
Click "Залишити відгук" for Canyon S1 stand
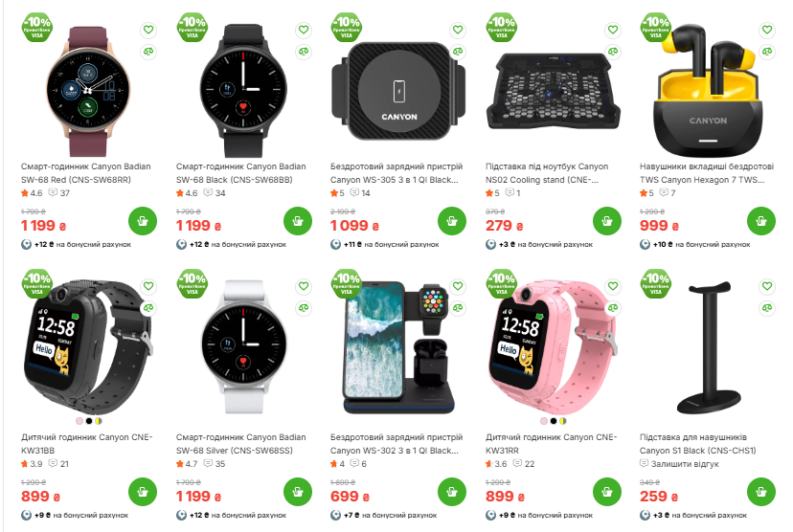pos(685,464)
